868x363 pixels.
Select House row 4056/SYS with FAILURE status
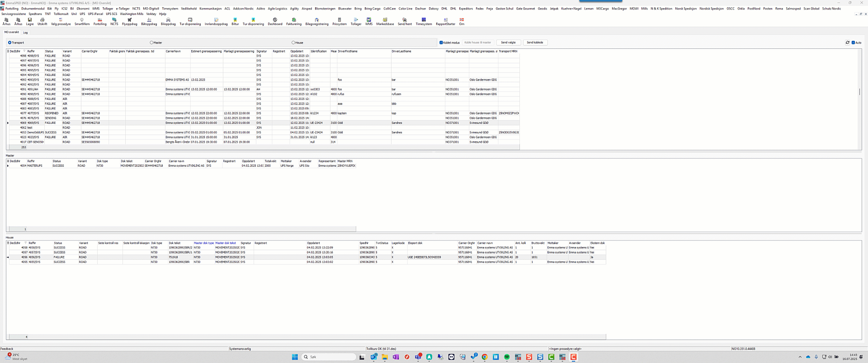307,257
